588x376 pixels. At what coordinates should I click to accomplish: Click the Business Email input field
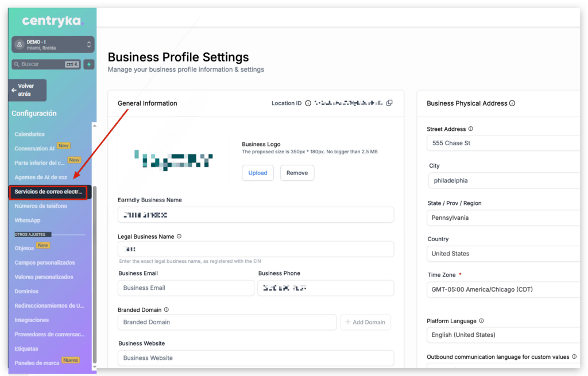185,288
